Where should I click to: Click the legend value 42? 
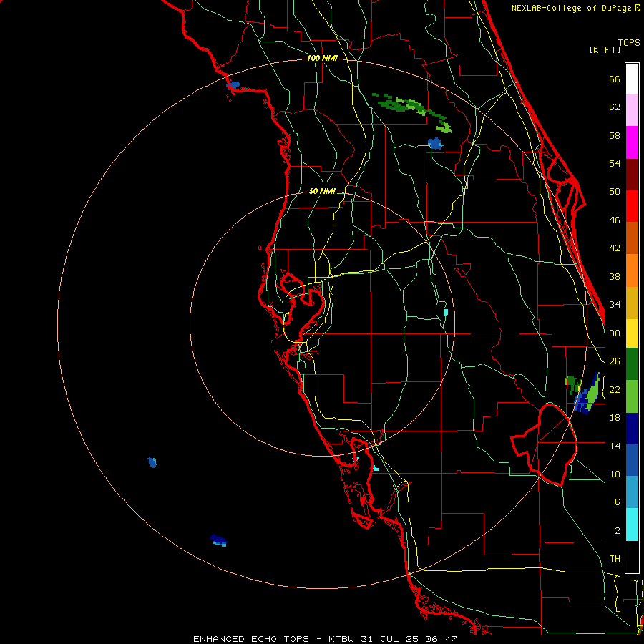[615, 248]
